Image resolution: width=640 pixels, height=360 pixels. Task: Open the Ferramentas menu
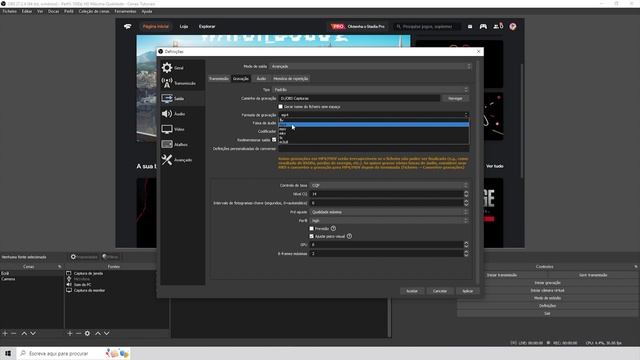[x=125, y=11]
